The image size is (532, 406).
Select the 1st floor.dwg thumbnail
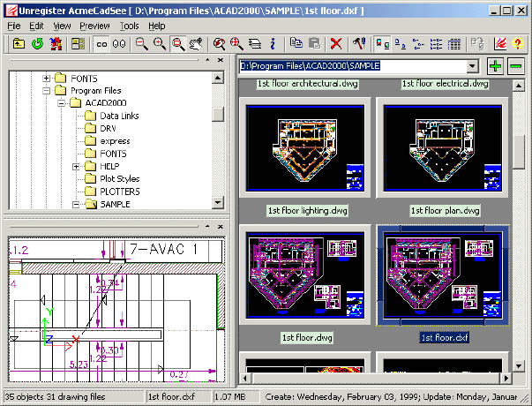(x=305, y=275)
